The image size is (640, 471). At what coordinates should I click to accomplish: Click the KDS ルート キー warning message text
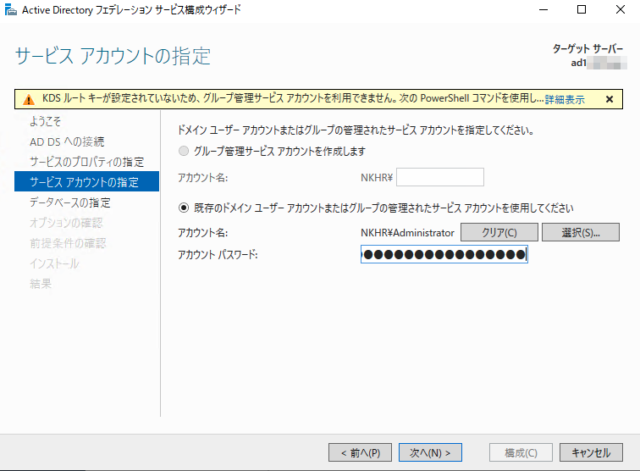click(293, 99)
